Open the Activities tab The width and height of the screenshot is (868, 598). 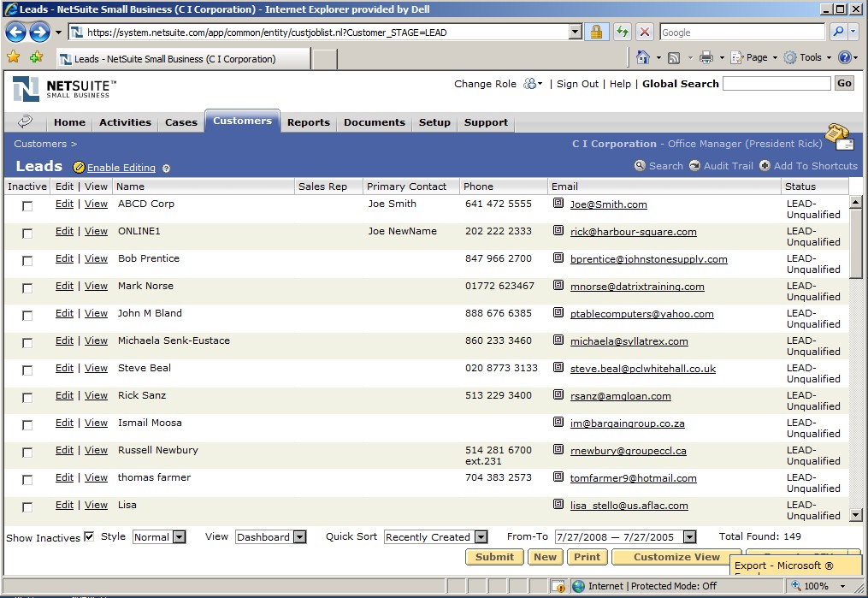[125, 122]
